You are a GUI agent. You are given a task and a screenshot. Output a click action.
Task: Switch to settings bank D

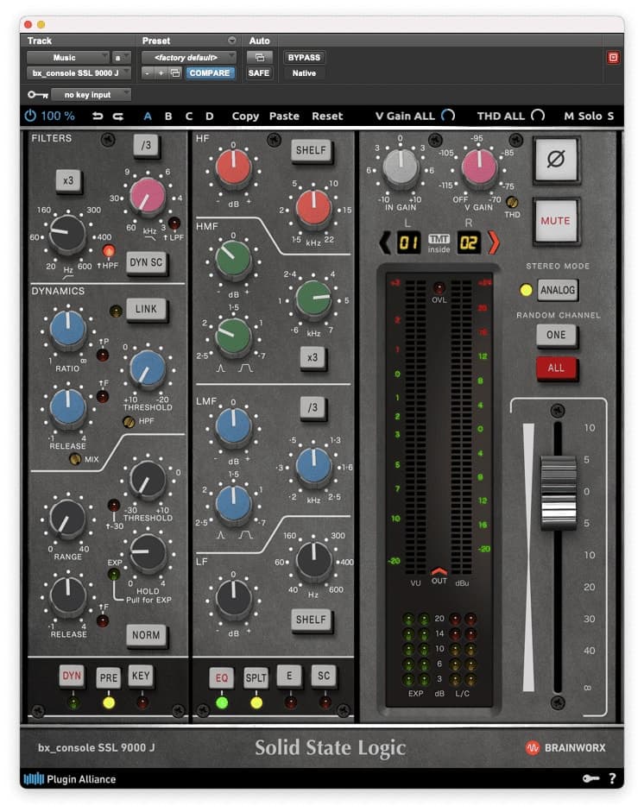click(x=209, y=116)
